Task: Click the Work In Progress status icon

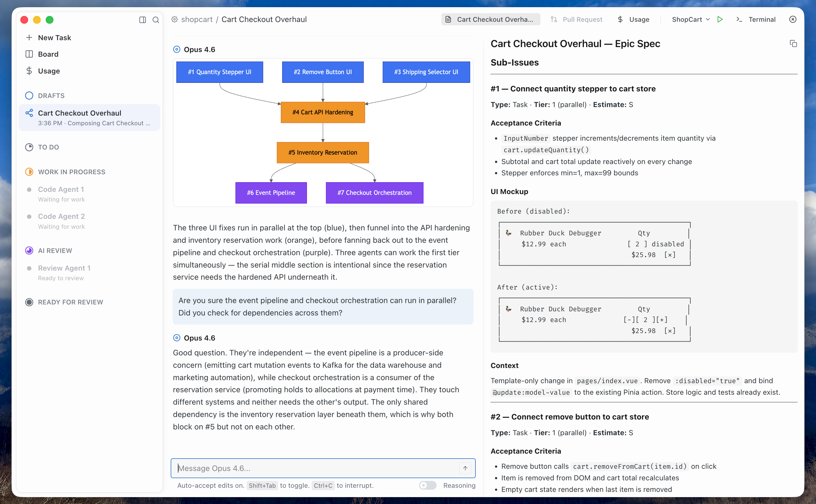Action: 29,172
